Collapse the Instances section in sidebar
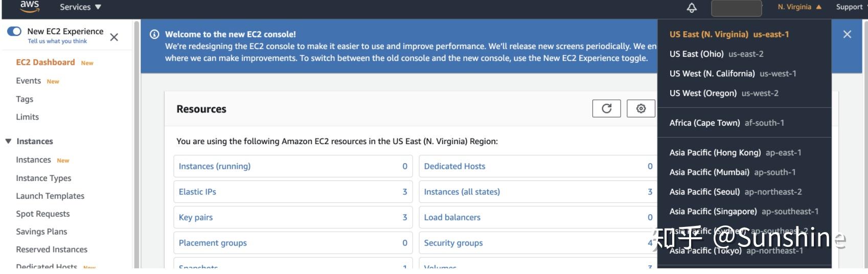This screenshot has width=868, height=274. pyautogui.click(x=8, y=141)
